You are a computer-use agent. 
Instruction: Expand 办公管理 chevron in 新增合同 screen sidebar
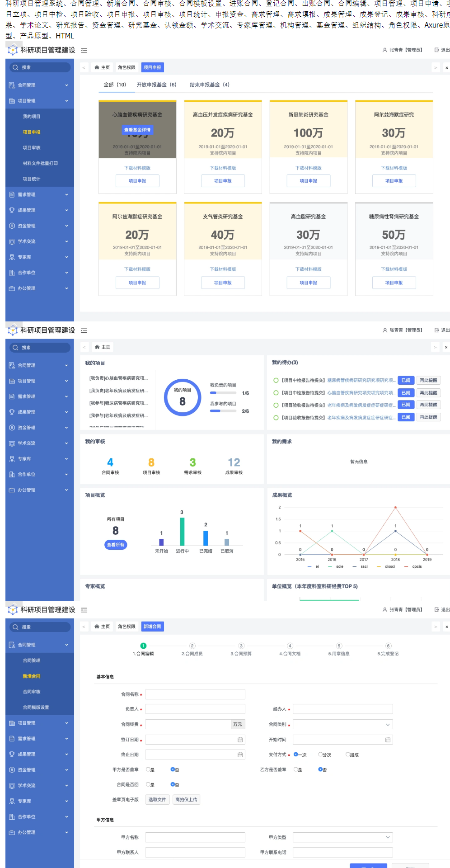[66, 832]
